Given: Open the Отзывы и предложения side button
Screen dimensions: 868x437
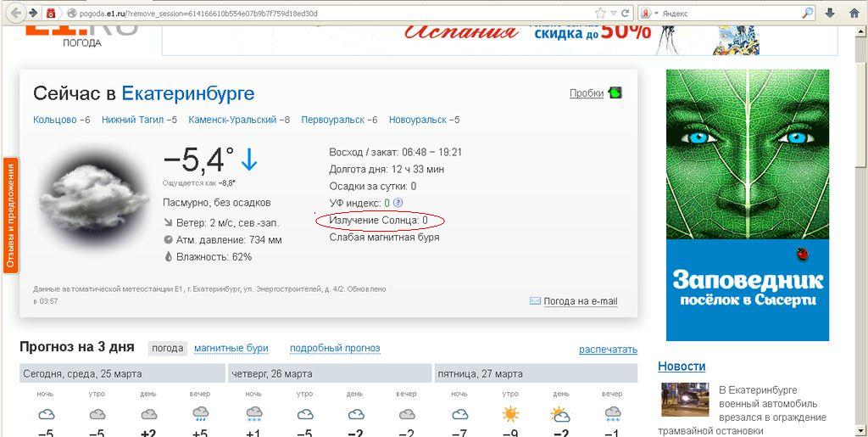Looking at the screenshot, I should click(x=11, y=215).
